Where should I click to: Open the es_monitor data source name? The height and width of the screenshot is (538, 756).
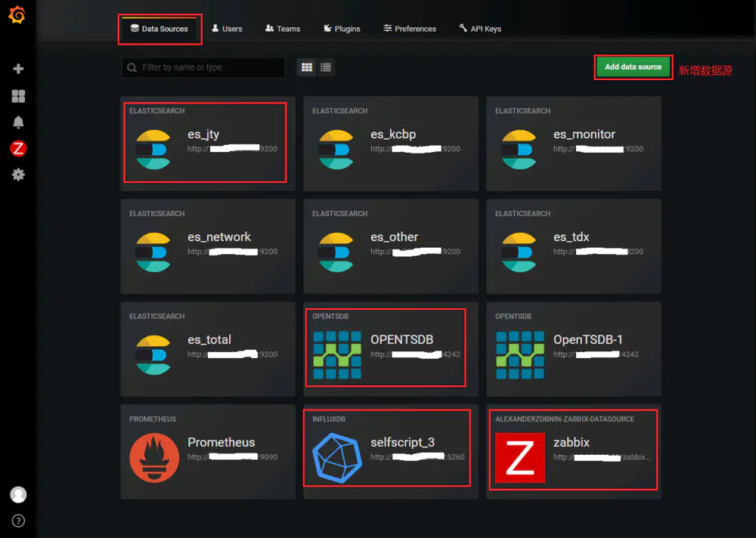coord(584,134)
